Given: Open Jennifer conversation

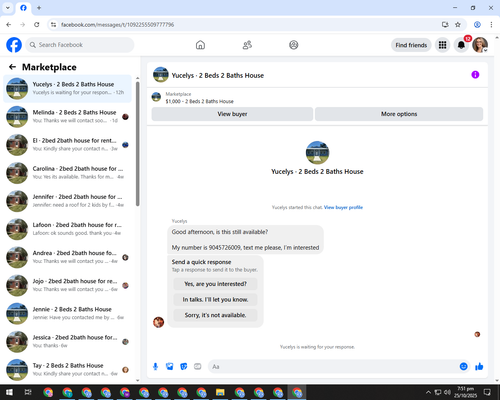Looking at the screenshot, I should (x=68, y=201).
